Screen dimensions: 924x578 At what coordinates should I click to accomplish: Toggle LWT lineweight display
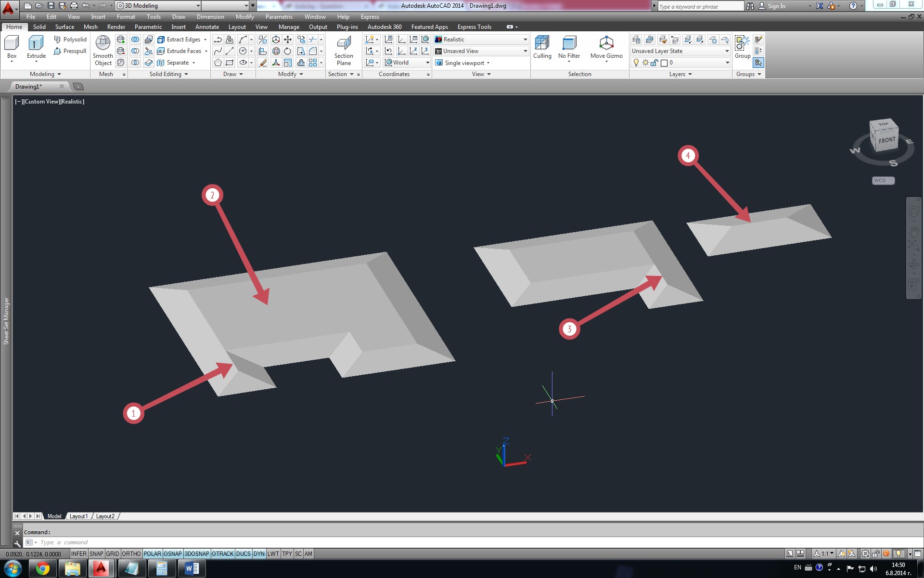point(273,554)
